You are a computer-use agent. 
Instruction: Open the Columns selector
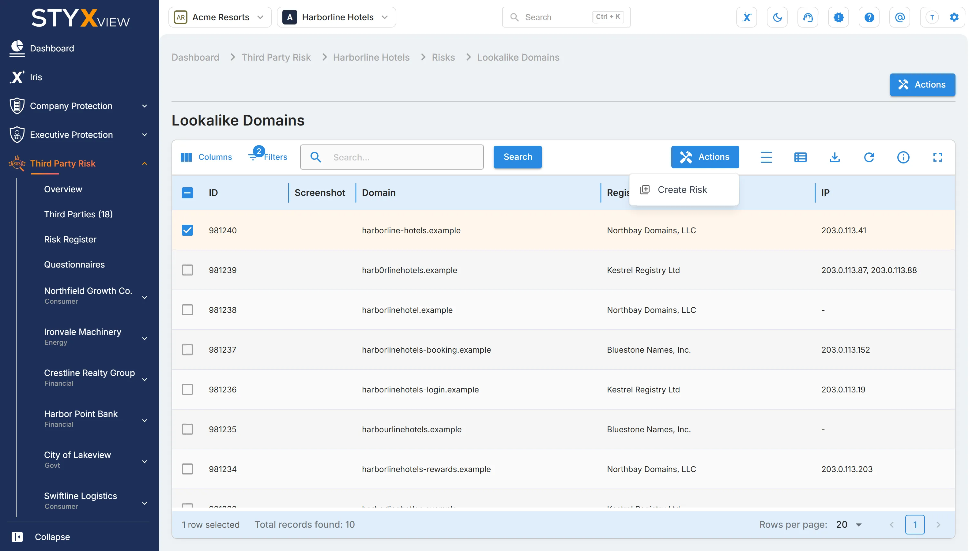(x=206, y=157)
